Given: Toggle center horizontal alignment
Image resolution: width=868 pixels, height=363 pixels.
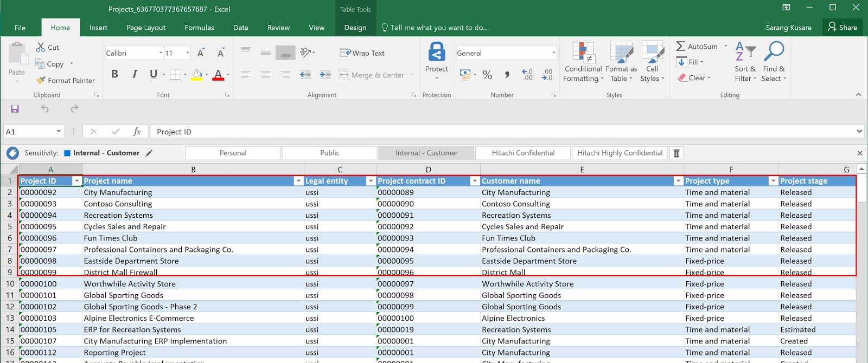Looking at the screenshot, I should click(265, 74).
